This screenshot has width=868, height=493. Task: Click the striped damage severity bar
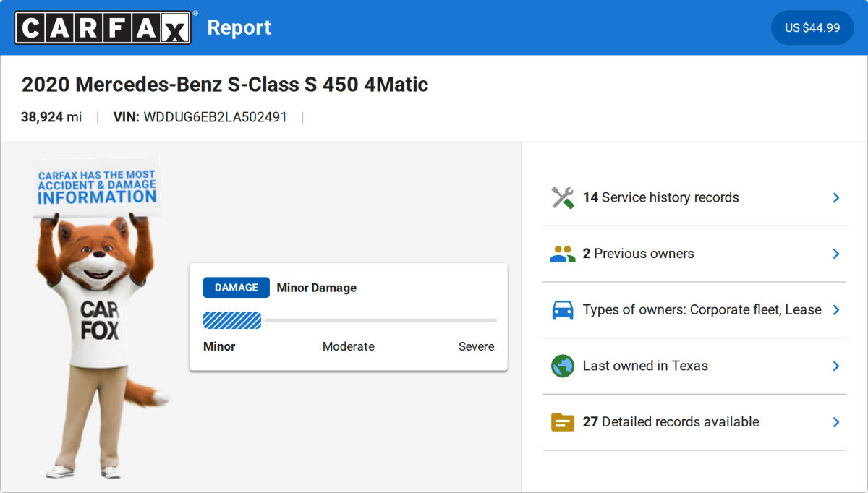[232, 320]
